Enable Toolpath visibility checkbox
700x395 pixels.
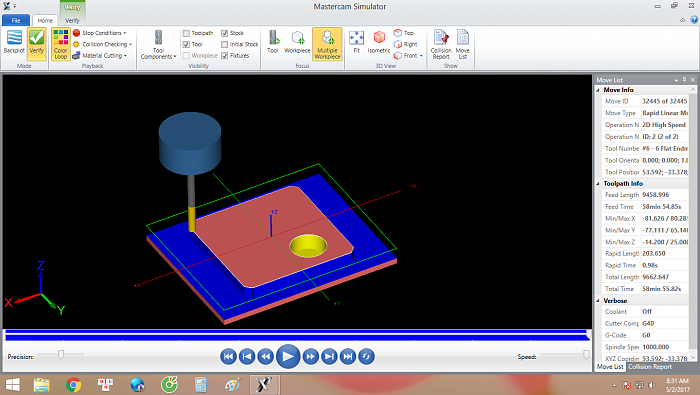click(x=186, y=33)
